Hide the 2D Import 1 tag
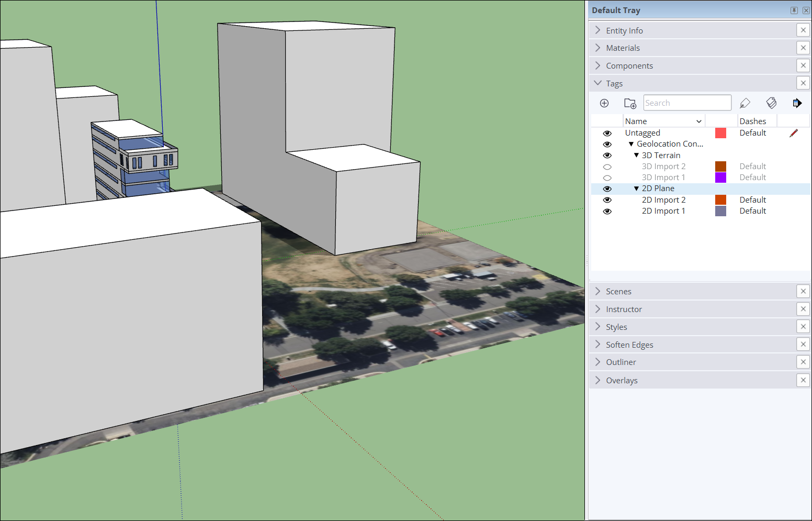This screenshot has width=812, height=521. pyautogui.click(x=607, y=210)
